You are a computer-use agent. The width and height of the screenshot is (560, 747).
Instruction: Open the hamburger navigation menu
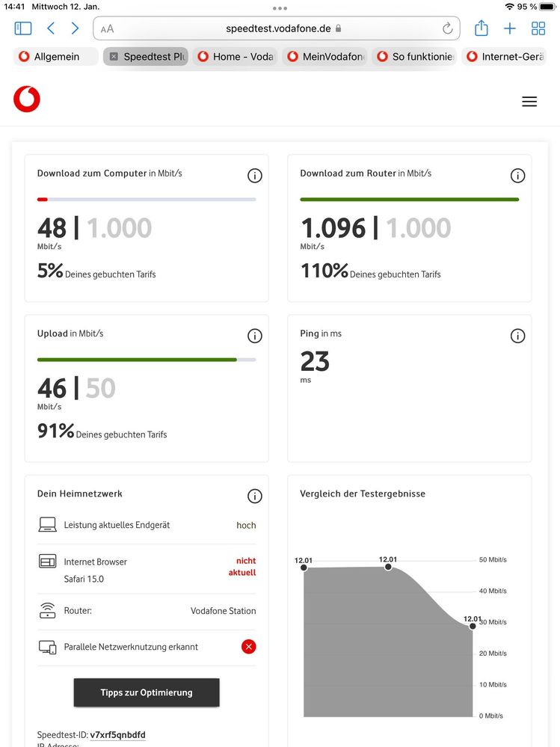click(529, 102)
